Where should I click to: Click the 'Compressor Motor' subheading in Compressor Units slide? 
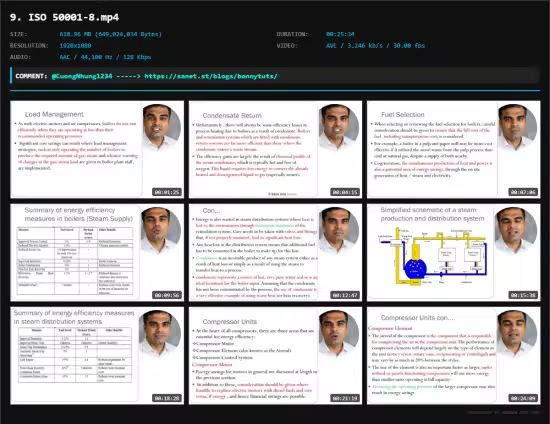pos(212,365)
